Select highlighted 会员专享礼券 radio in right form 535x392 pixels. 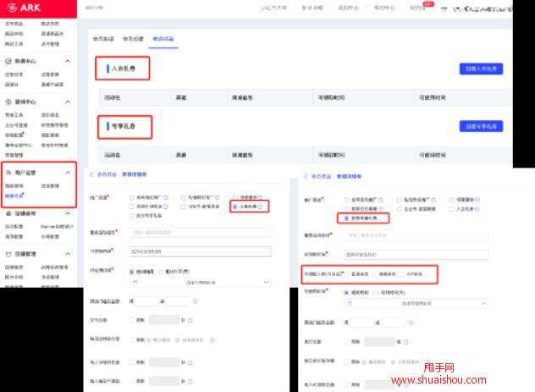(x=346, y=218)
